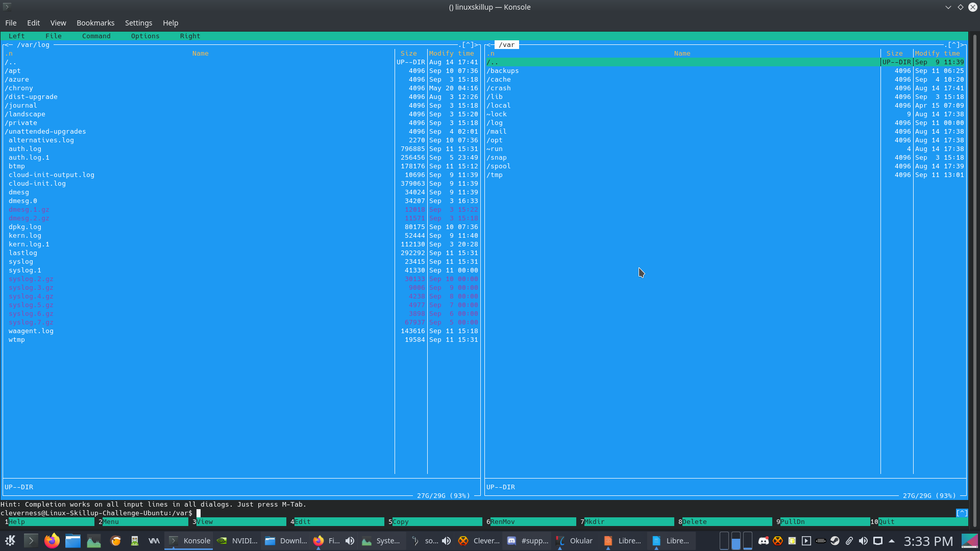The height and width of the screenshot is (551, 980).
Task: Switch to the orange LibreOffice Impress taskbar entry
Action: (x=623, y=541)
